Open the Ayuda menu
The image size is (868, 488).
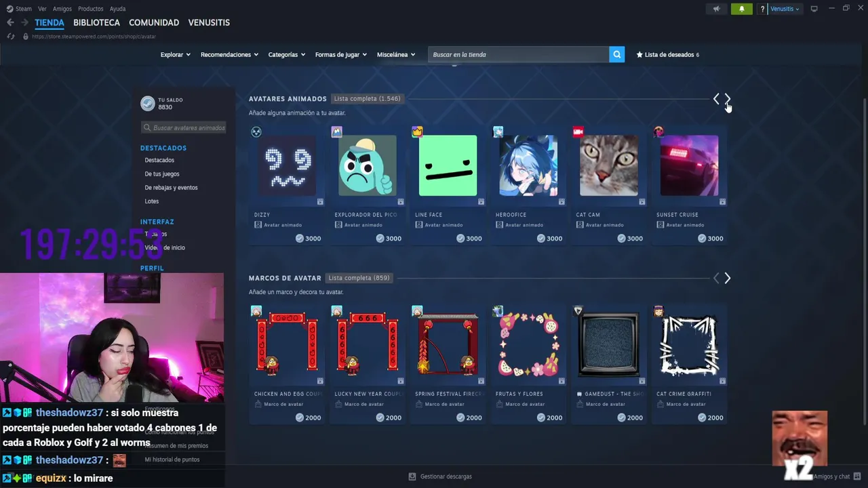pos(117,9)
